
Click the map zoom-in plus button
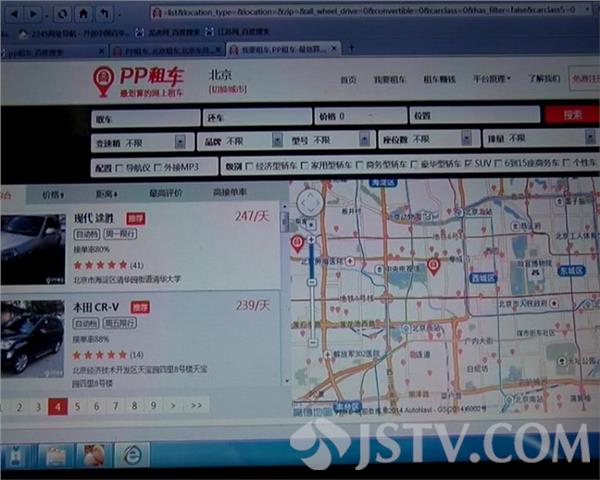pyautogui.click(x=311, y=241)
